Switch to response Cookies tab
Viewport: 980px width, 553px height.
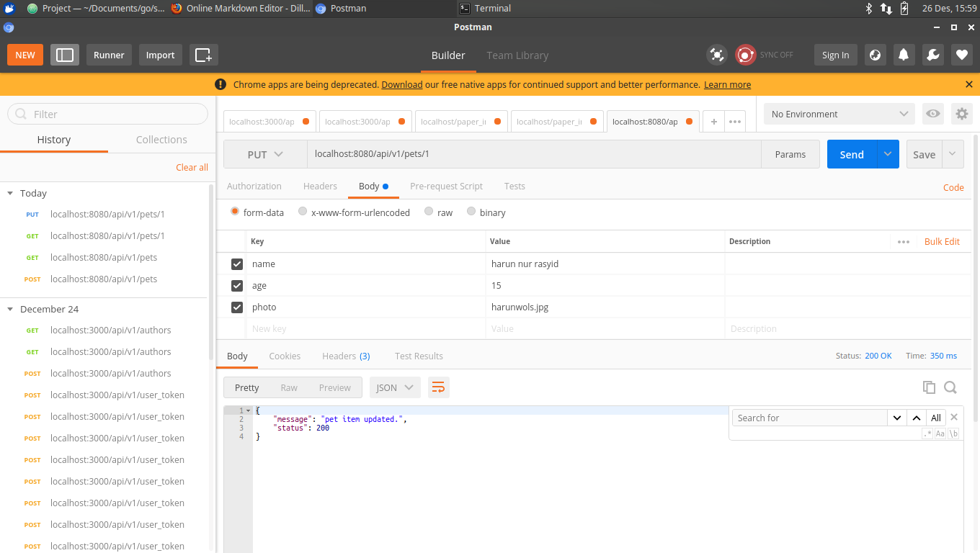[285, 356]
